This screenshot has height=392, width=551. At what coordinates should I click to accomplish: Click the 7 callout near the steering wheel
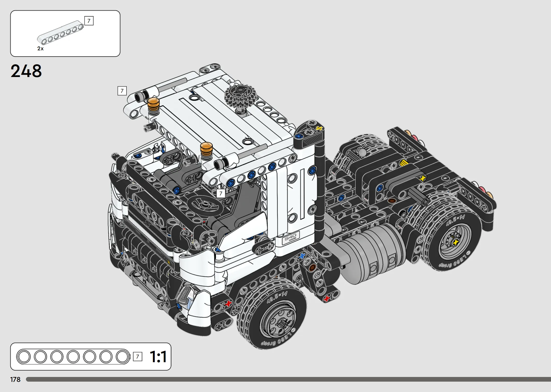click(221, 193)
